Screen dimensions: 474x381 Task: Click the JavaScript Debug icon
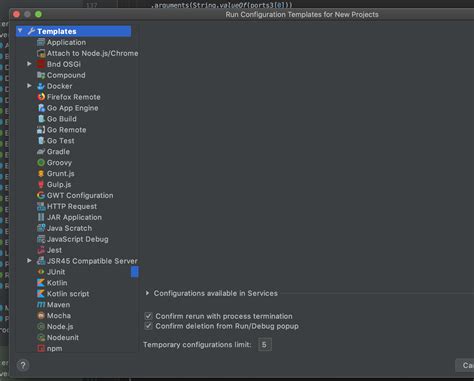coord(41,239)
